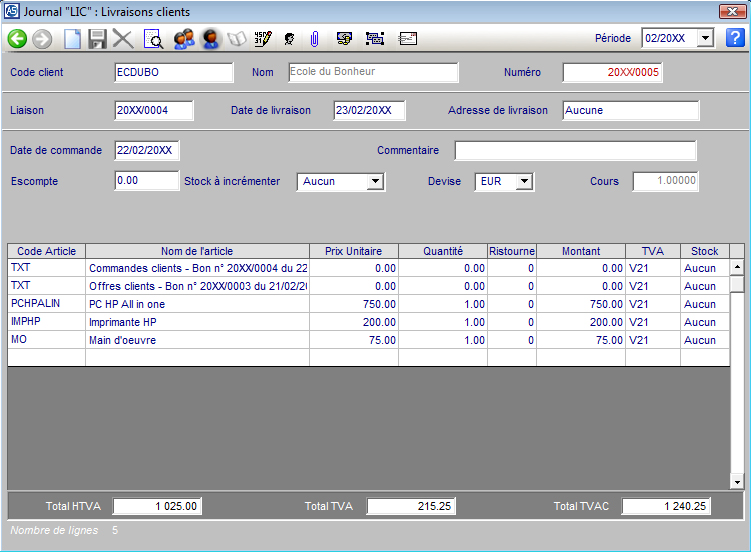This screenshot has height=552, width=751.
Task: Click the paperclip attachment icon
Action: pos(314,39)
